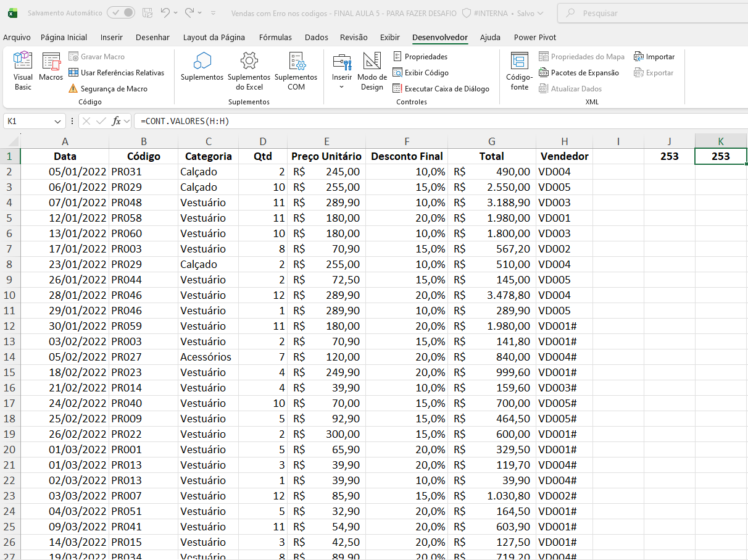This screenshot has height=560, width=748.
Task: Click the Propriedades button
Action: [420, 57]
